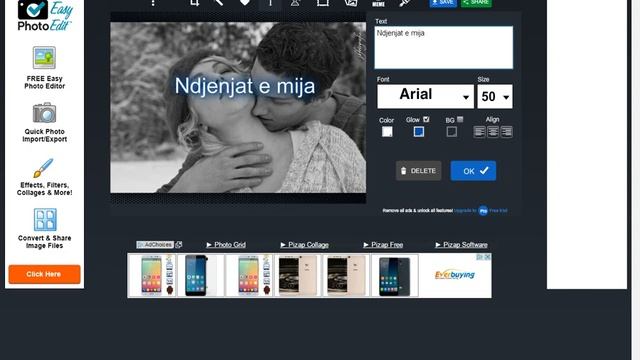Image resolution: width=640 pixels, height=360 pixels.
Task: Click the Pro badge icon
Action: pos(483,211)
